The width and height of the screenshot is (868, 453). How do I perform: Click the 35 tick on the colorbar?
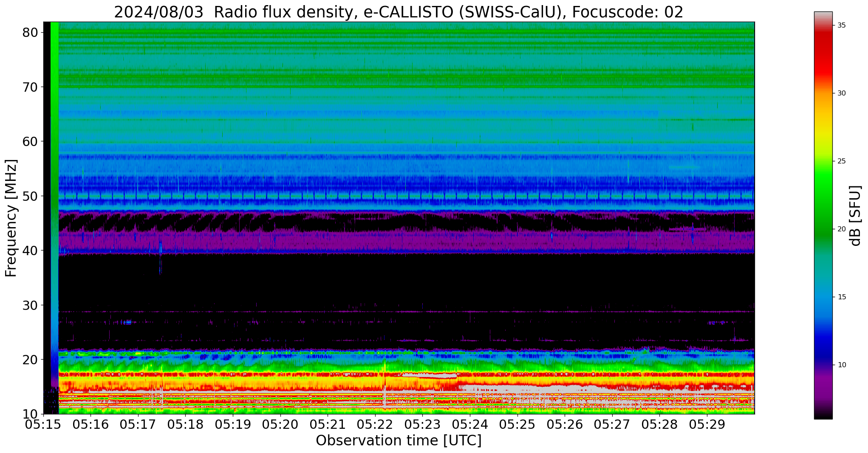(841, 25)
